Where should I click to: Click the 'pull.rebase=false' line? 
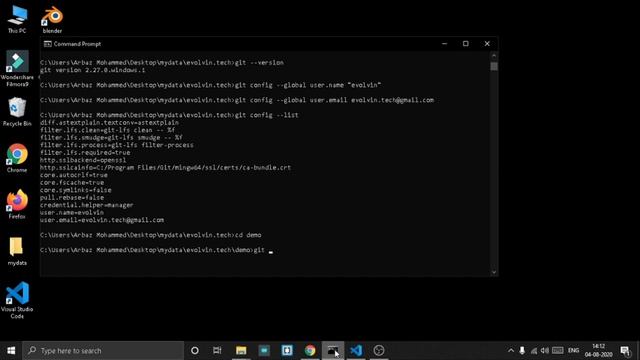point(72,198)
